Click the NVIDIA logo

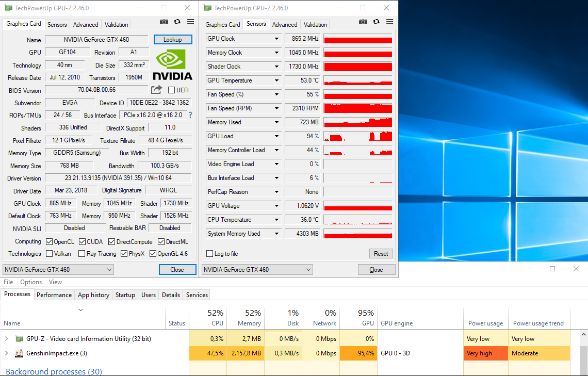[x=172, y=65]
